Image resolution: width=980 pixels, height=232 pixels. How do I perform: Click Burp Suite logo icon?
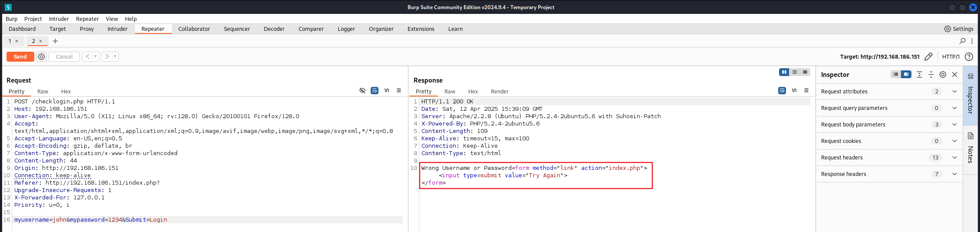coord(8,7)
